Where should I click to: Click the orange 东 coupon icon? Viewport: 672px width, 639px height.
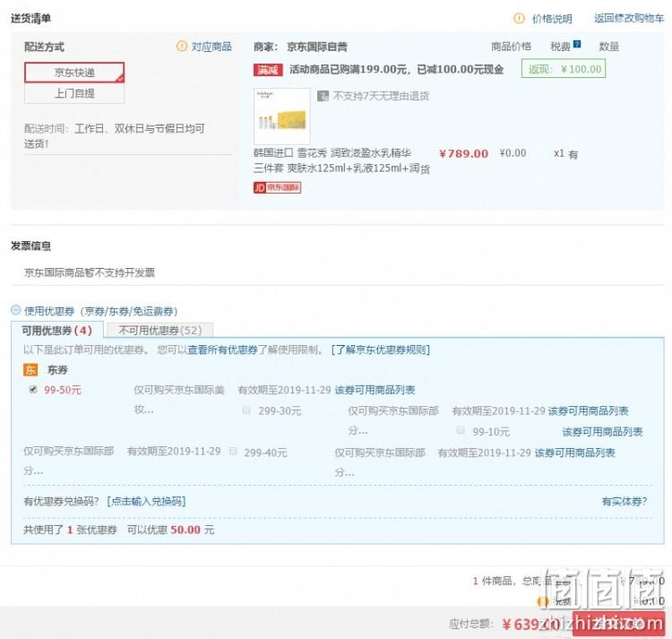(x=30, y=370)
